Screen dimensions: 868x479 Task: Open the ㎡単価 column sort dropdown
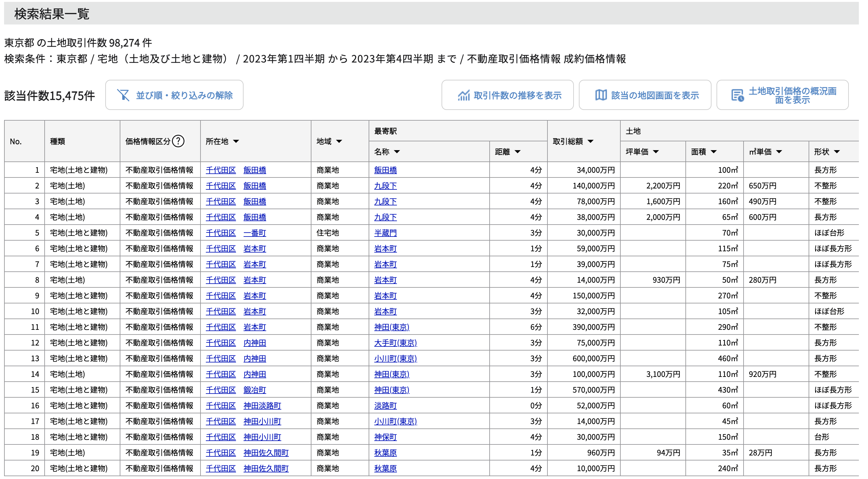(779, 152)
